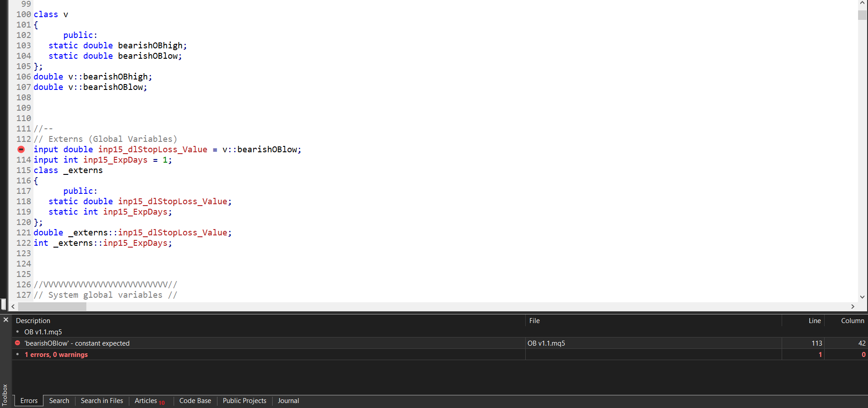This screenshot has height=408, width=868.
Task: Click 'static double bearishOBlow;' on line 104
Action: (115, 56)
